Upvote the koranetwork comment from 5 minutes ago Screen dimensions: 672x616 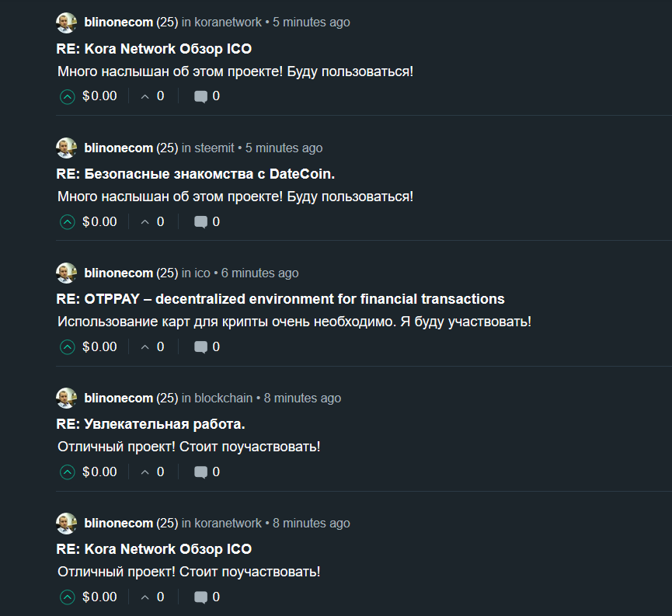click(x=68, y=97)
